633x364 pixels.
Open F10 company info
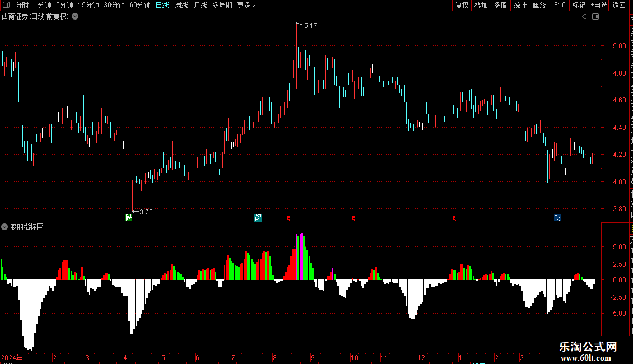(x=560, y=5)
